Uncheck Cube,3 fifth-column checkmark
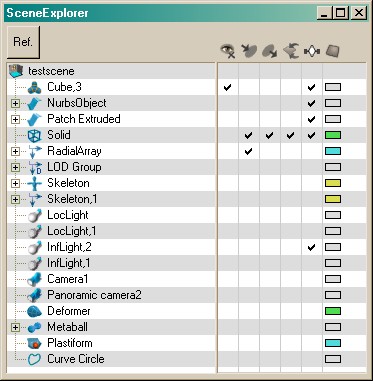The height and width of the screenshot is (381, 373). [311, 87]
